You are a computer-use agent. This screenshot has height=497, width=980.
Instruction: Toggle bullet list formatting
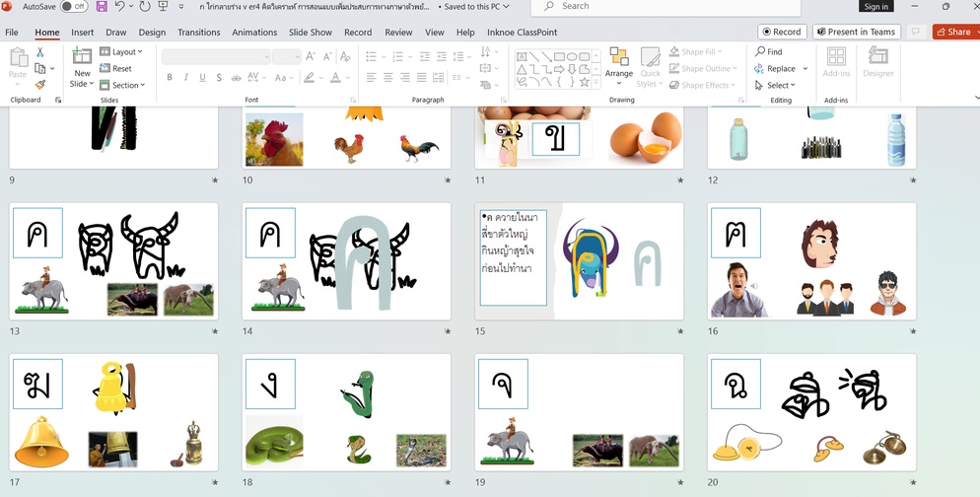(x=372, y=57)
